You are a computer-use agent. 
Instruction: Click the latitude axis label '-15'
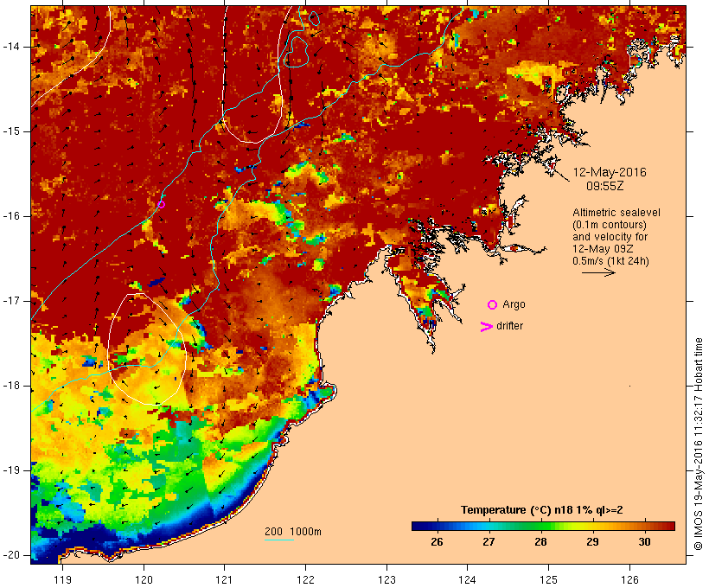(x=11, y=131)
